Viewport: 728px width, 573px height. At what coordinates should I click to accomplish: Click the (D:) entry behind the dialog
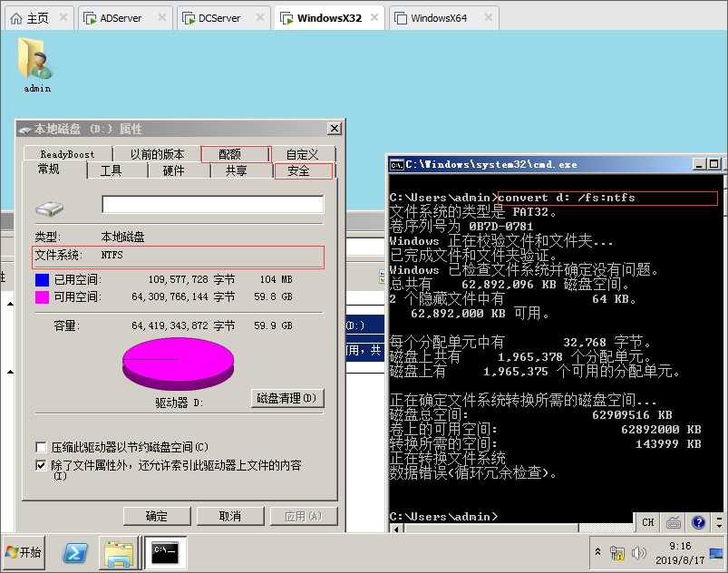point(355,325)
